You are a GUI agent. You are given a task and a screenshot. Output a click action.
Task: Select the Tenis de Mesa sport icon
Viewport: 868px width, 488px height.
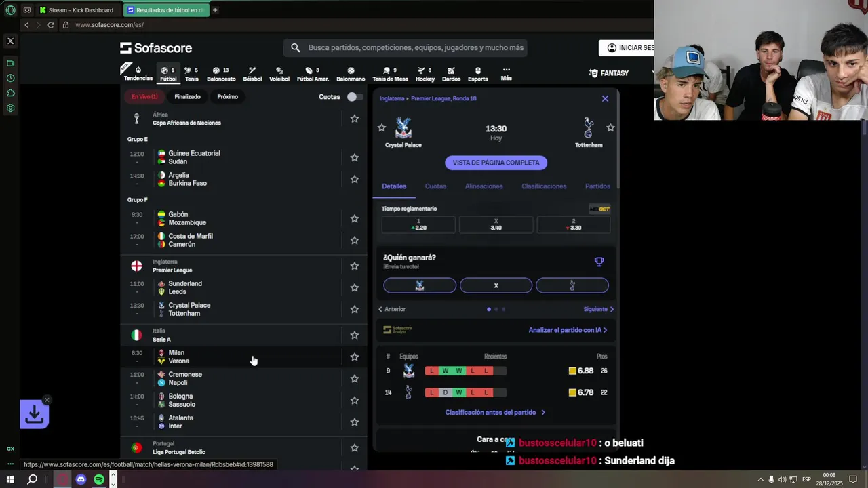coord(390,74)
